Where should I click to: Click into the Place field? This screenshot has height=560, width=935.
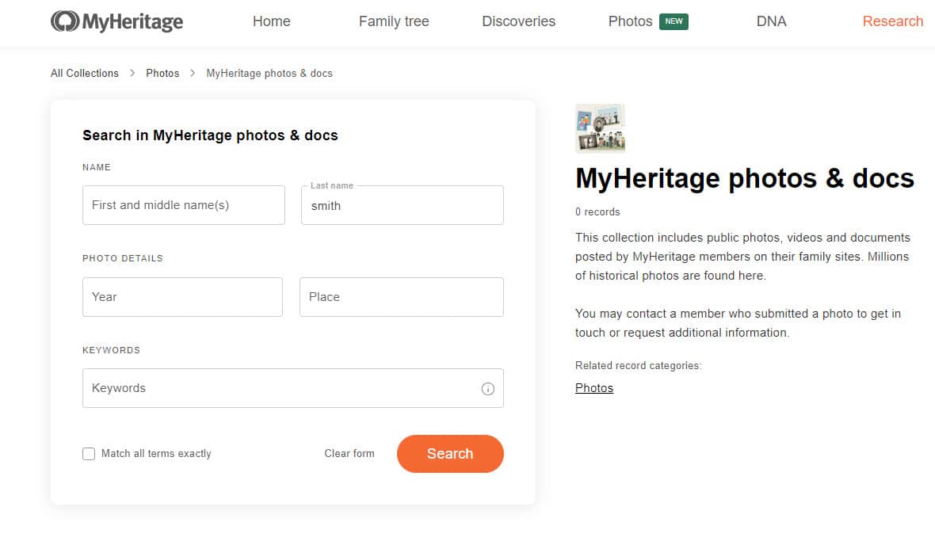click(x=401, y=297)
